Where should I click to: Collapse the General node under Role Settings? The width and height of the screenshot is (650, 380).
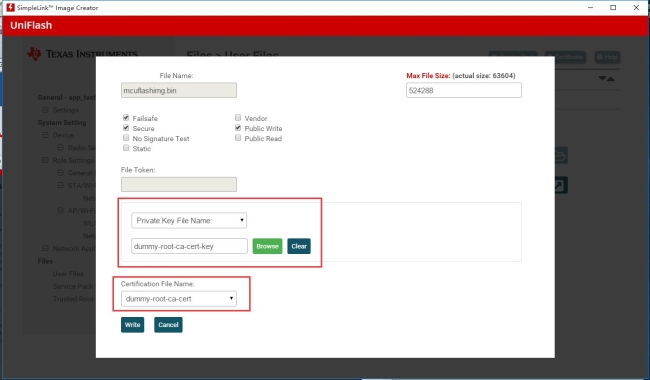click(61, 173)
